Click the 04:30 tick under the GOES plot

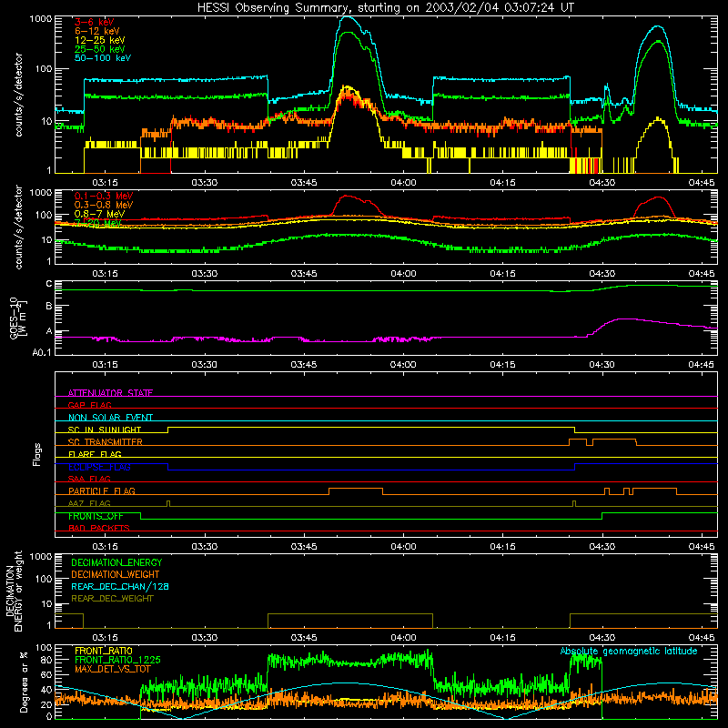602,365
